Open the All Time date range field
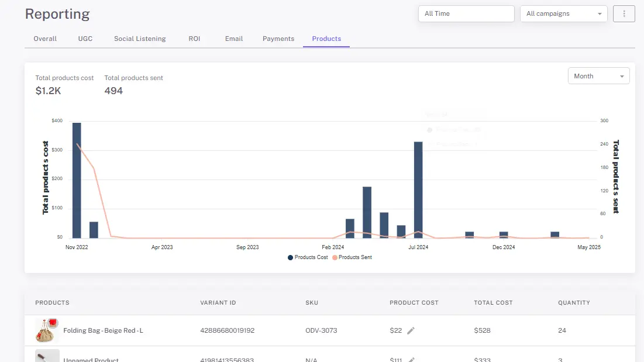This screenshot has height=362, width=644. [x=466, y=13]
